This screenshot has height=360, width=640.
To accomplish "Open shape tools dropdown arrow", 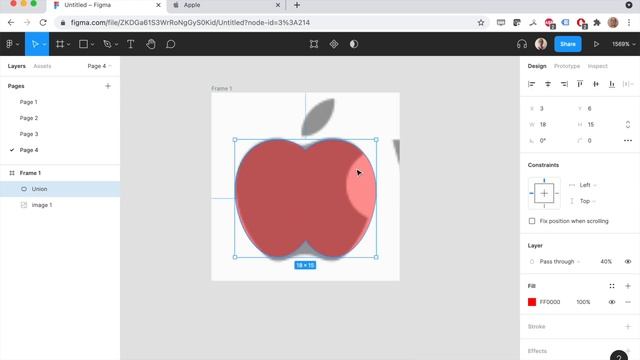I will [93, 44].
